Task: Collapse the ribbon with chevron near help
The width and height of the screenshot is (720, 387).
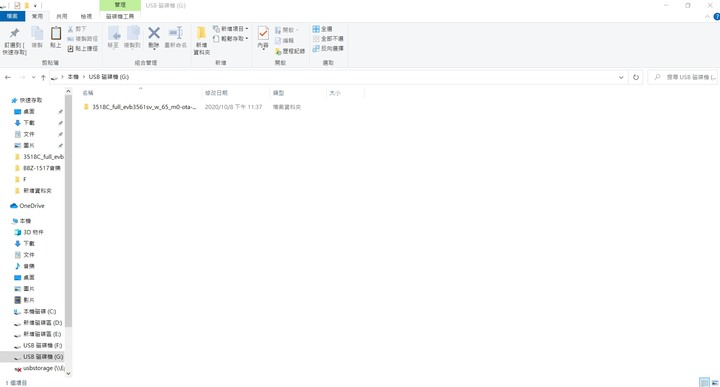Action: (x=707, y=17)
